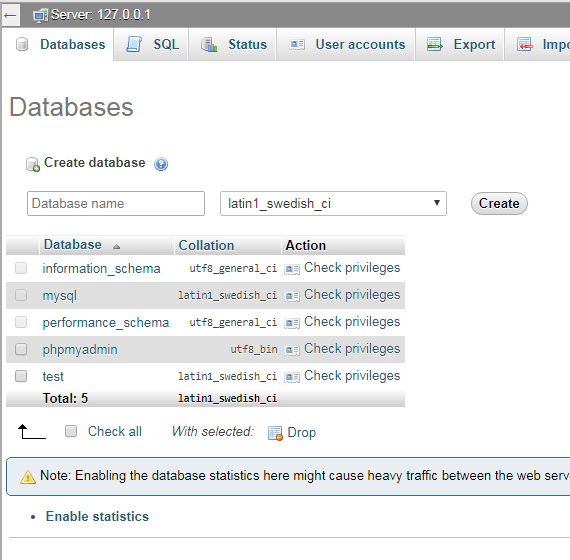Check privileges for information_schema
Viewport: 570px width, 560px height.
352,268
